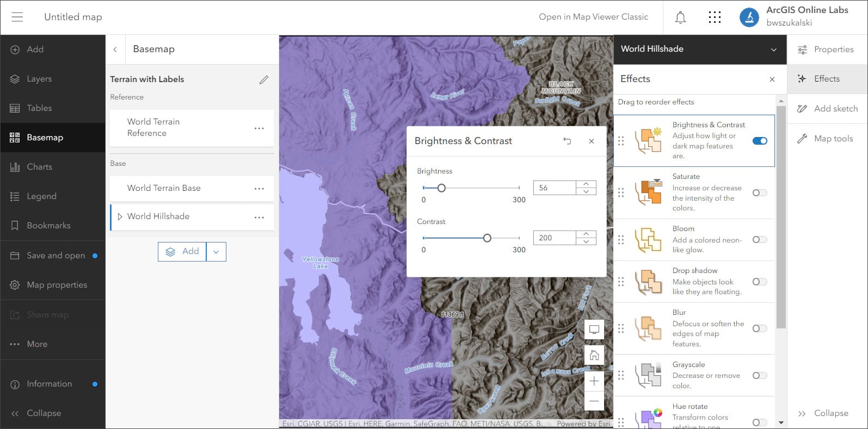Enable the Drop shadow effect
Screen dimensions: 868x429
pyautogui.click(x=760, y=282)
